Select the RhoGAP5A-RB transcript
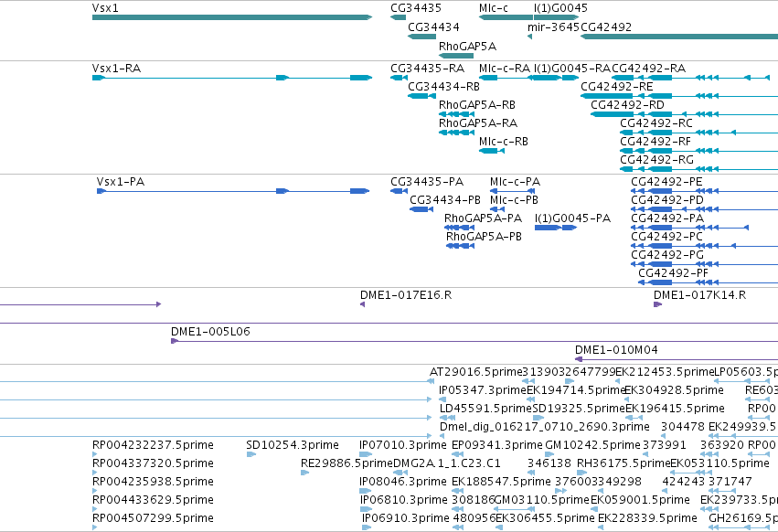Image resolution: width=778 pixels, height=532 pixels. [456, 114]
